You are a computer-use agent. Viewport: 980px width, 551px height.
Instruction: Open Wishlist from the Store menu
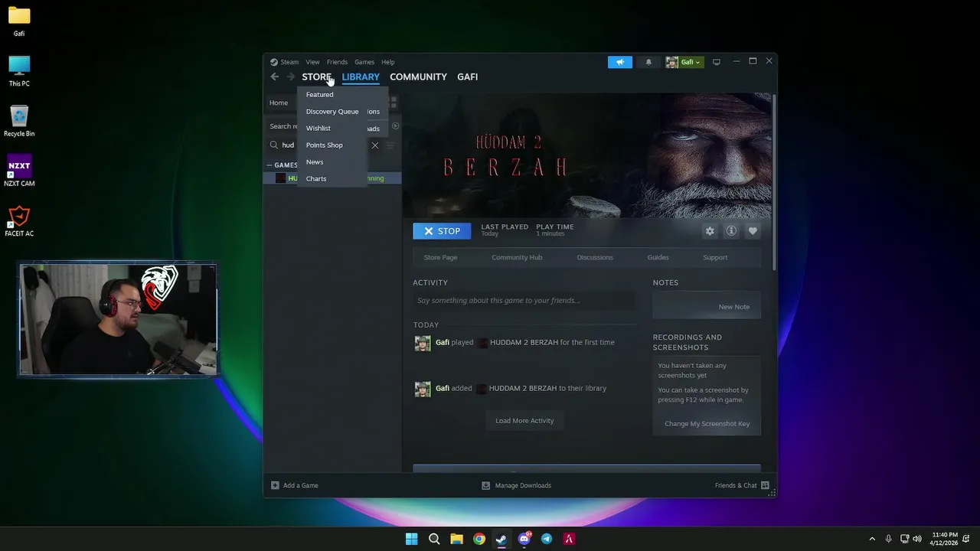318,129
